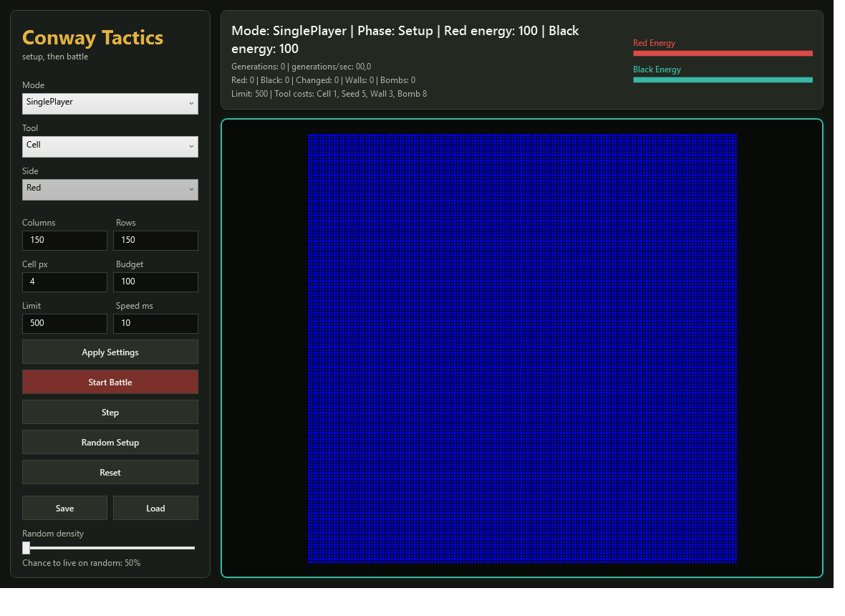
Task: Click the Rows input field
Action: (x=155, y=241)
